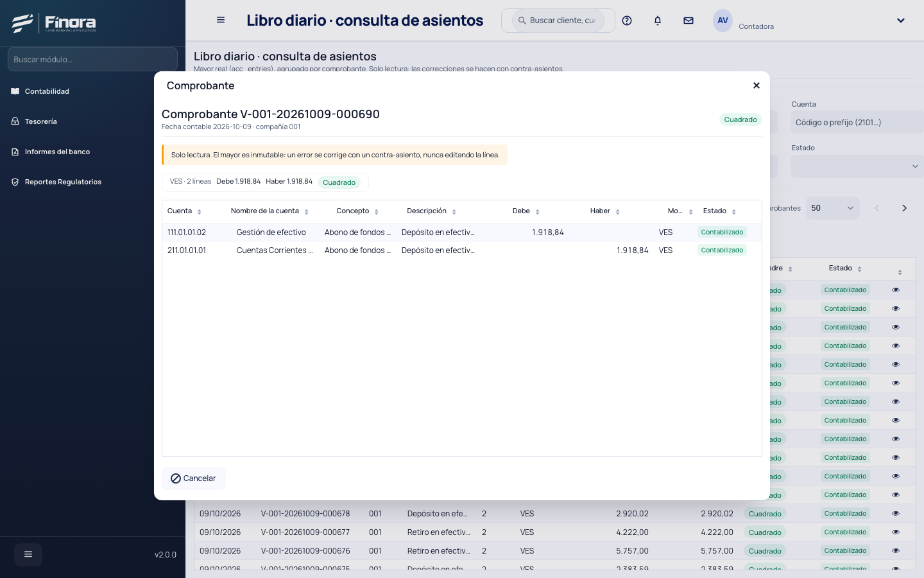The image size is (924, 578).
Task: Select account row 211.01.01.01
Action: coord(462,250)
